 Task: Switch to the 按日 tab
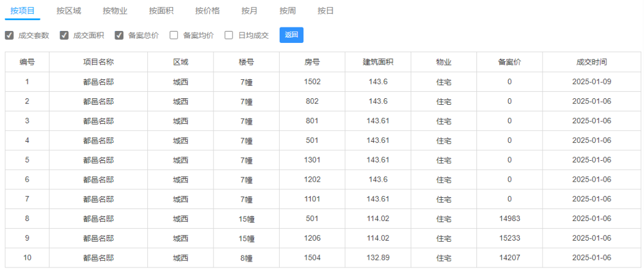click(x=326, y=11)
